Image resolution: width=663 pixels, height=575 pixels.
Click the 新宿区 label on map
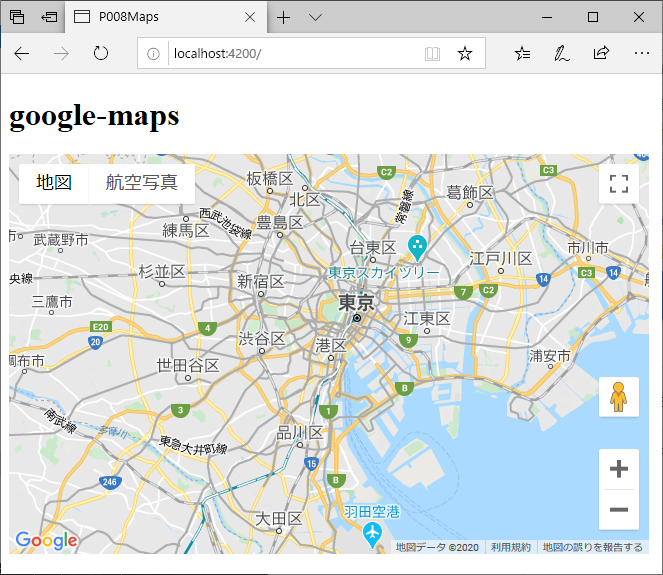point(261,282)
